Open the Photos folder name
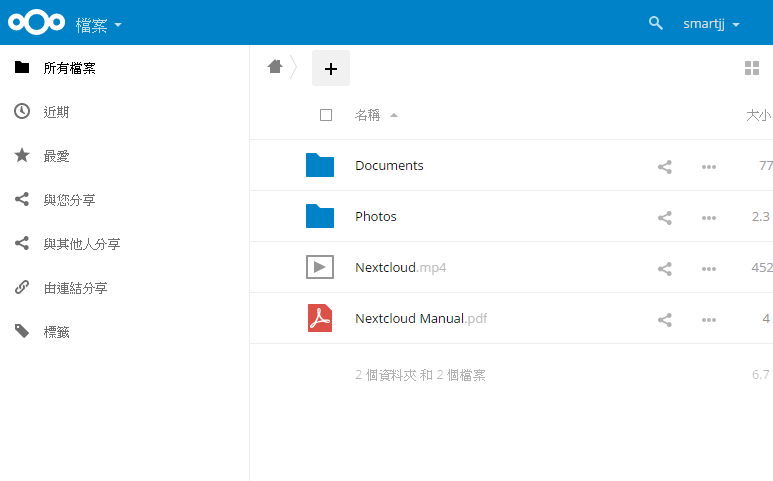Screen dimensions: 773x481 (x=376, y=216)
